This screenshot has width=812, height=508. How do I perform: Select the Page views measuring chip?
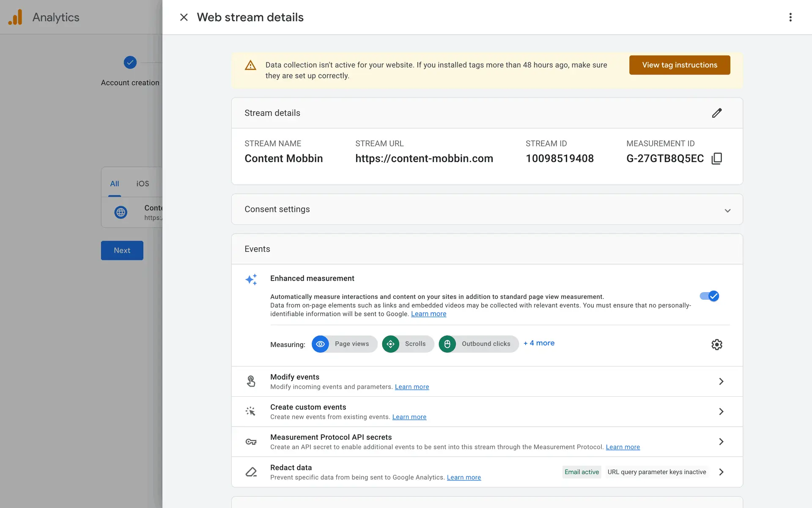click(344, 344)
